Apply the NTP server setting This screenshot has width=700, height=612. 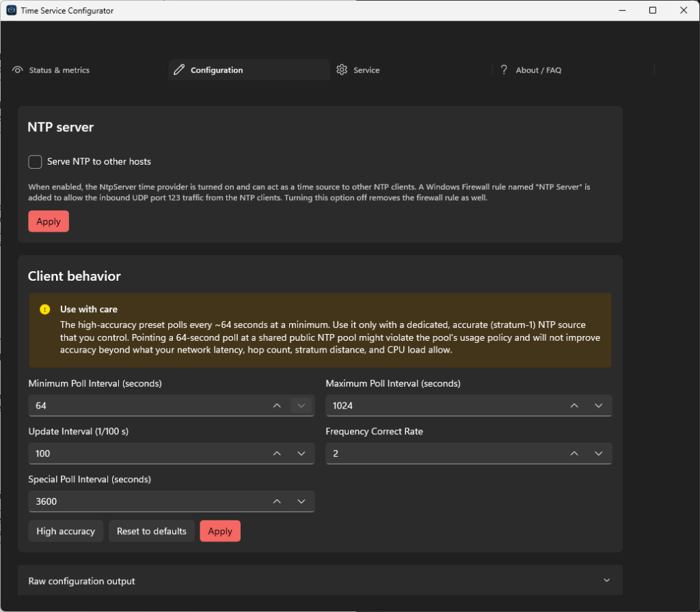point(49,221)
